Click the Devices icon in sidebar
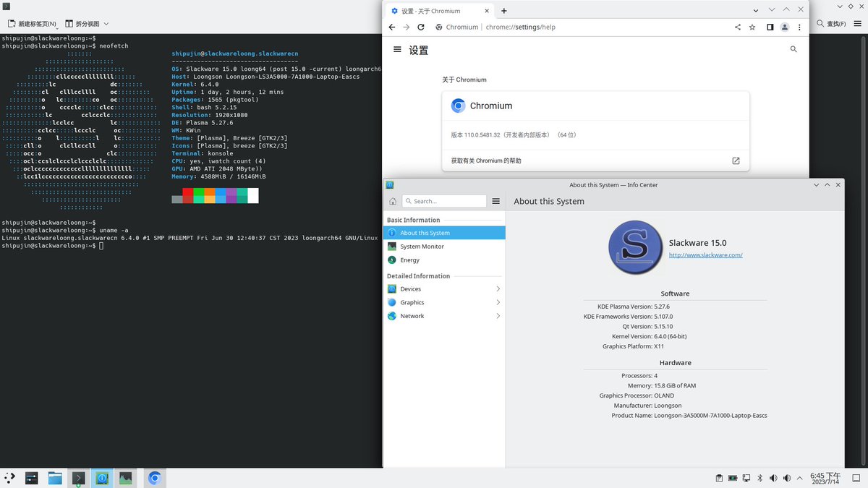The width and height of the screenshot is (868, 488). coord(392,289)
